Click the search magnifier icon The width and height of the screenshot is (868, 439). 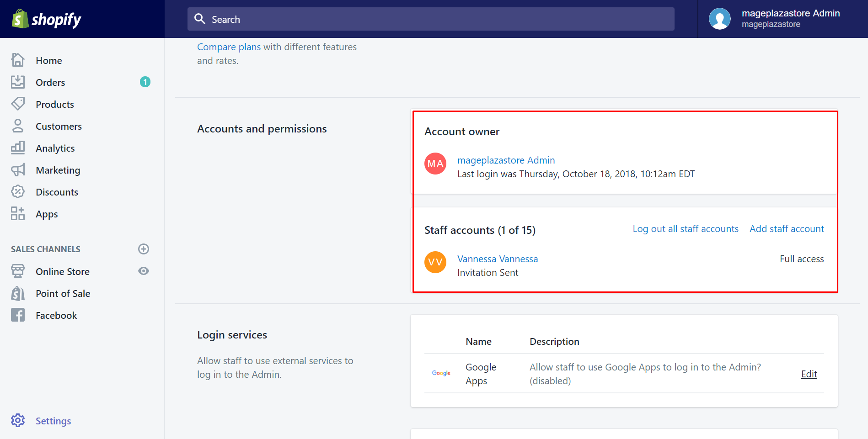[x=200, y=19]
